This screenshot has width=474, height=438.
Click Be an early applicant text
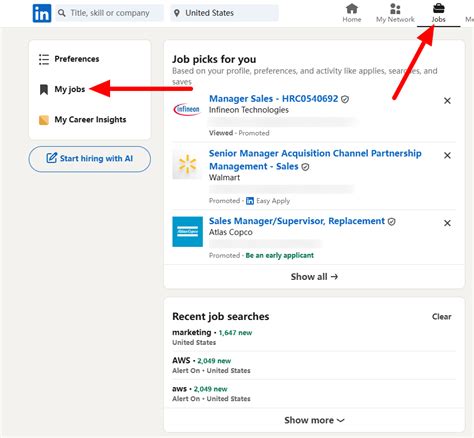pyautogui.click(x=280, y=256)
